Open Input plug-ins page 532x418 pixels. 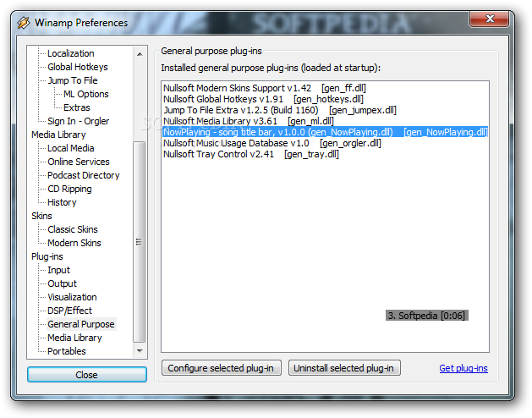(58, 270)
